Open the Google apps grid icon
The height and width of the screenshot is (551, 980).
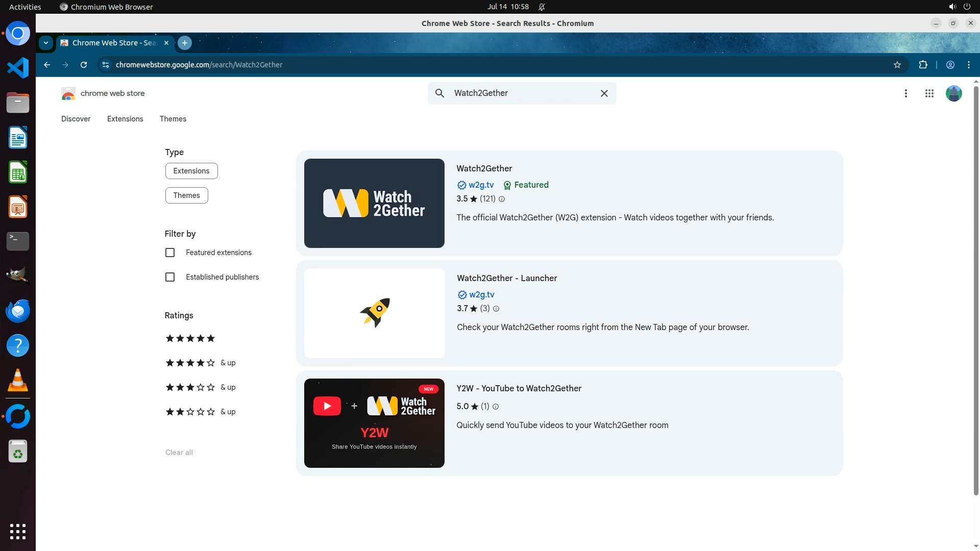(x=929, y=93)
